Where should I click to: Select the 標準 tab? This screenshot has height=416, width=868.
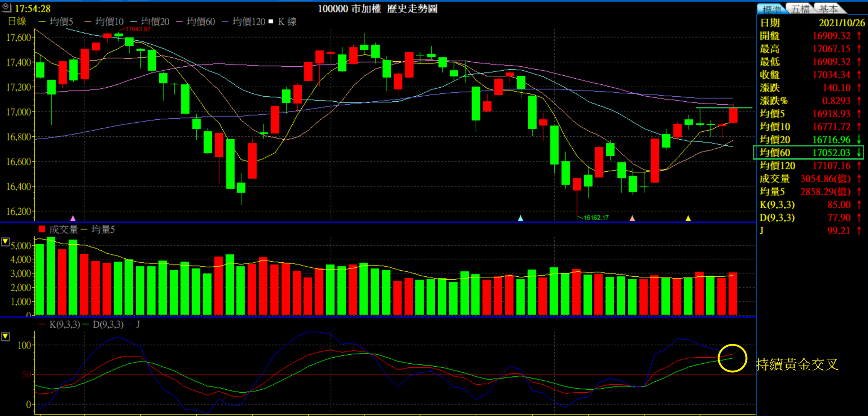(771, 9)
